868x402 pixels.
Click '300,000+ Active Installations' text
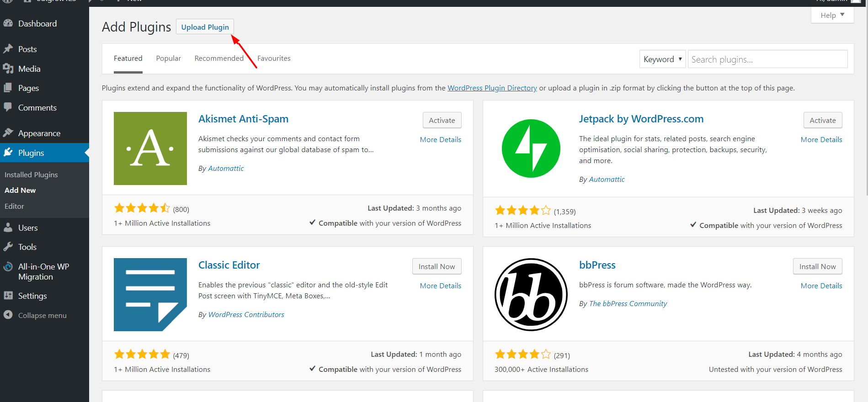(541, 369)
